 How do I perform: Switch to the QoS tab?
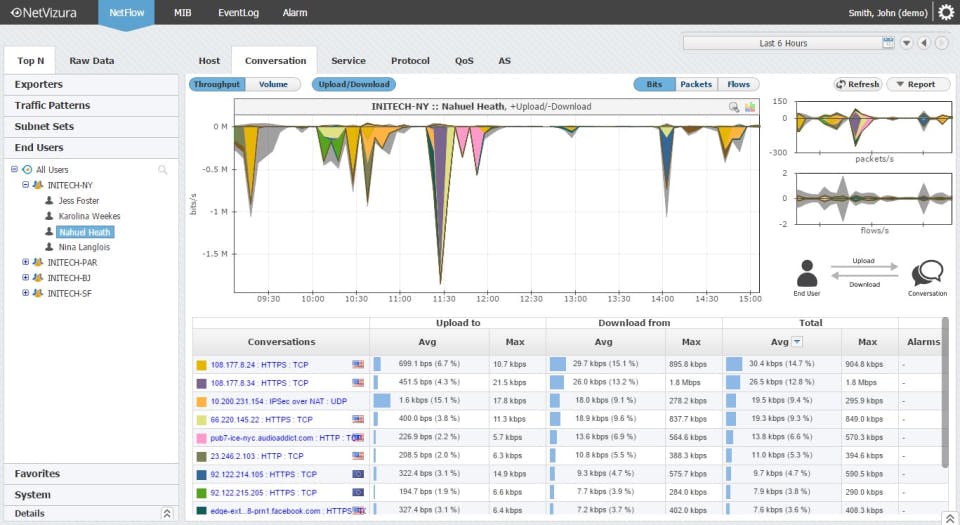click(x=464, y=61)
